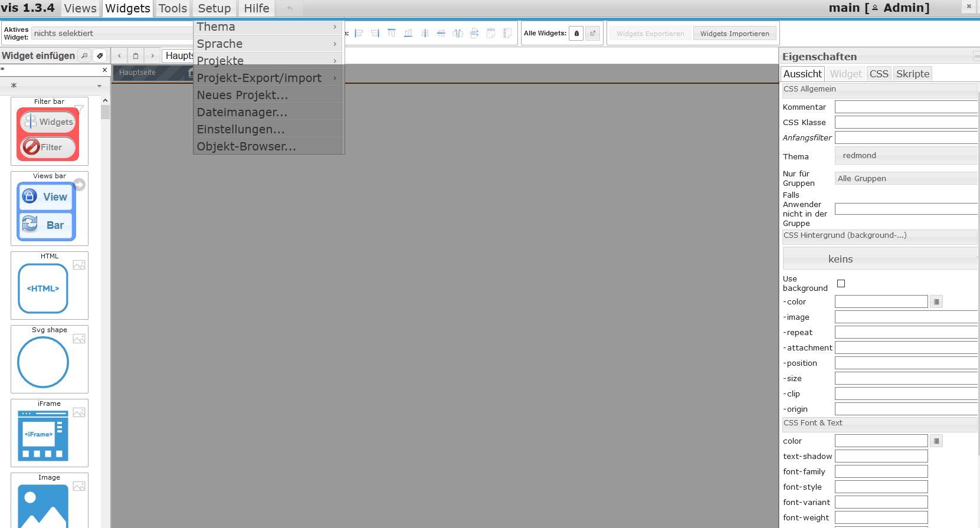Expand the Thema submenu in Setup
This screenshot has width=980, height=528.
(x=268, y=27)
